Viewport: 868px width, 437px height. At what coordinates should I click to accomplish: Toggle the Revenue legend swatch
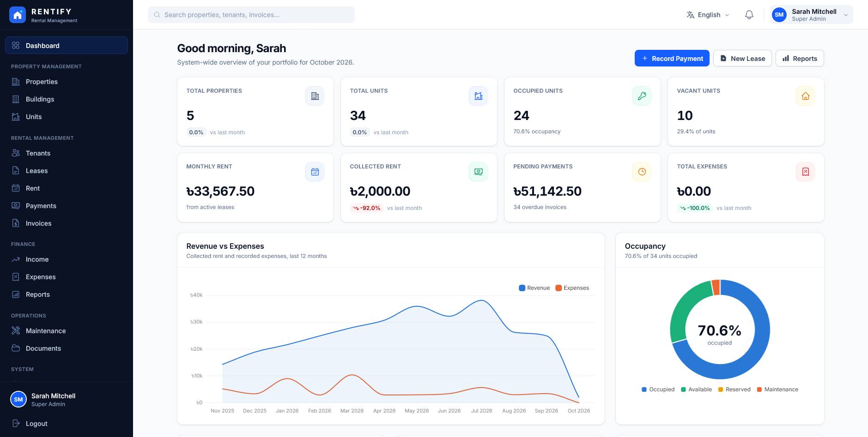coord(522,288)
